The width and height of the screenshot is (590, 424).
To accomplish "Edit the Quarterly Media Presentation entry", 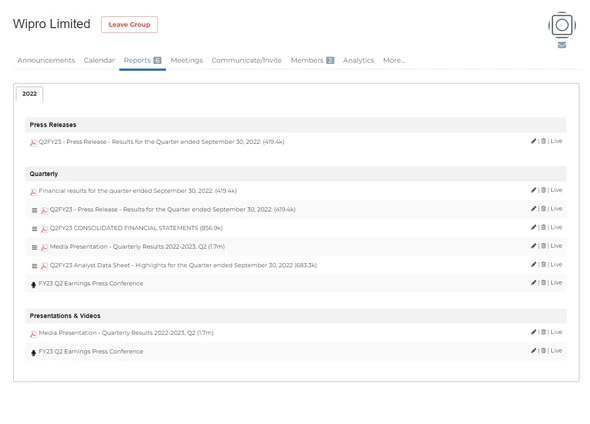I will 533,246.
